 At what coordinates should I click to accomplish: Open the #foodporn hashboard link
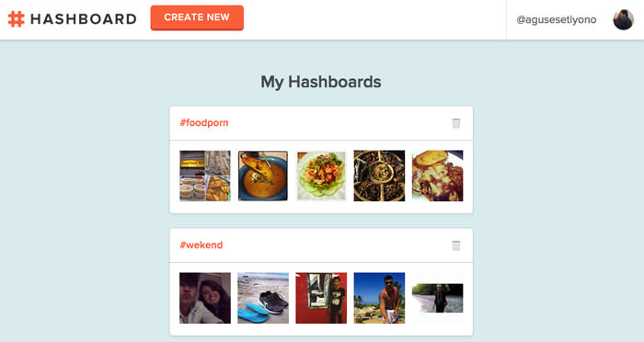click(x=204, y=123)
